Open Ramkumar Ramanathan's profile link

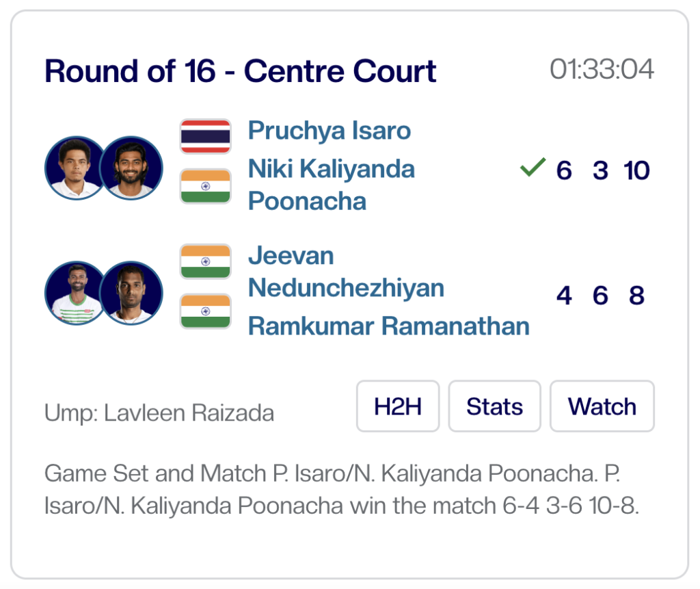pos(388,326)
